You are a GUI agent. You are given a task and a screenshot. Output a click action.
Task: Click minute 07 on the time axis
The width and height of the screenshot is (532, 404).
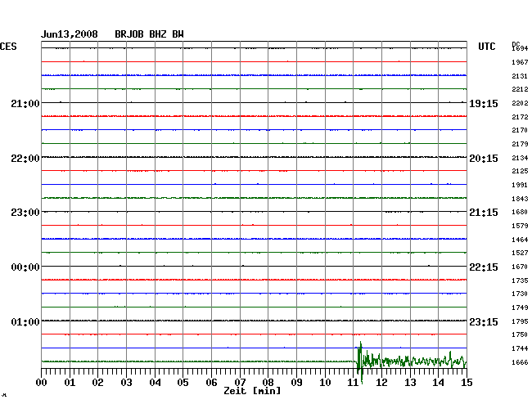pyautogui.click(x=240, y=383)
